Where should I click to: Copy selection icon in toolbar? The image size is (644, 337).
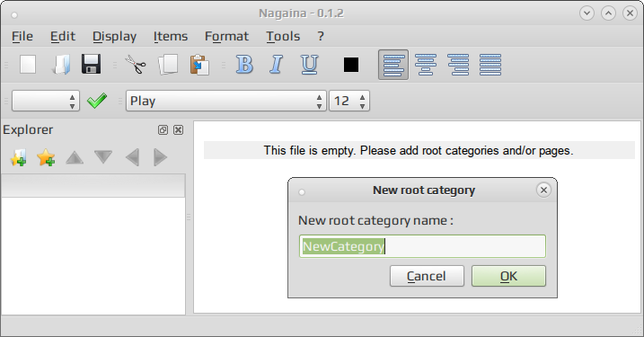click(x=168, y=65)
